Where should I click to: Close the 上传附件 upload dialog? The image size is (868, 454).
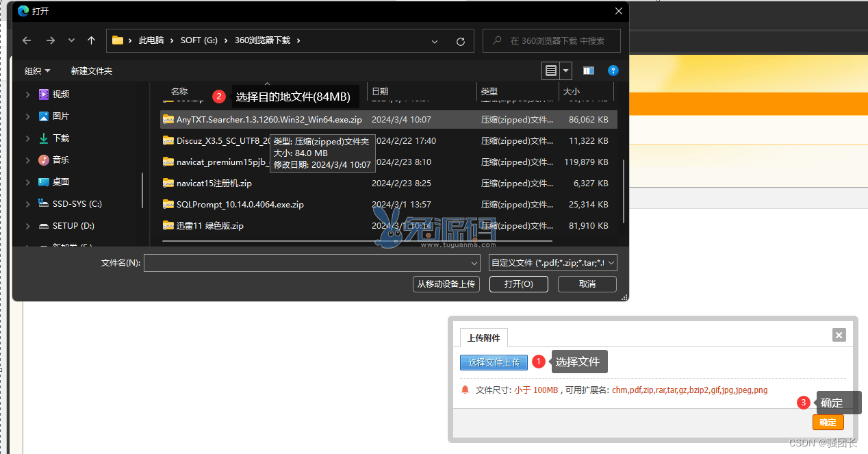click(x=839, y=335)
